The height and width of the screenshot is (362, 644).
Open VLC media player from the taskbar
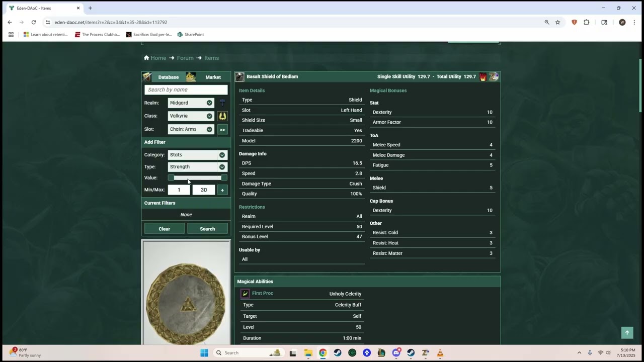[x=440, y=353]
